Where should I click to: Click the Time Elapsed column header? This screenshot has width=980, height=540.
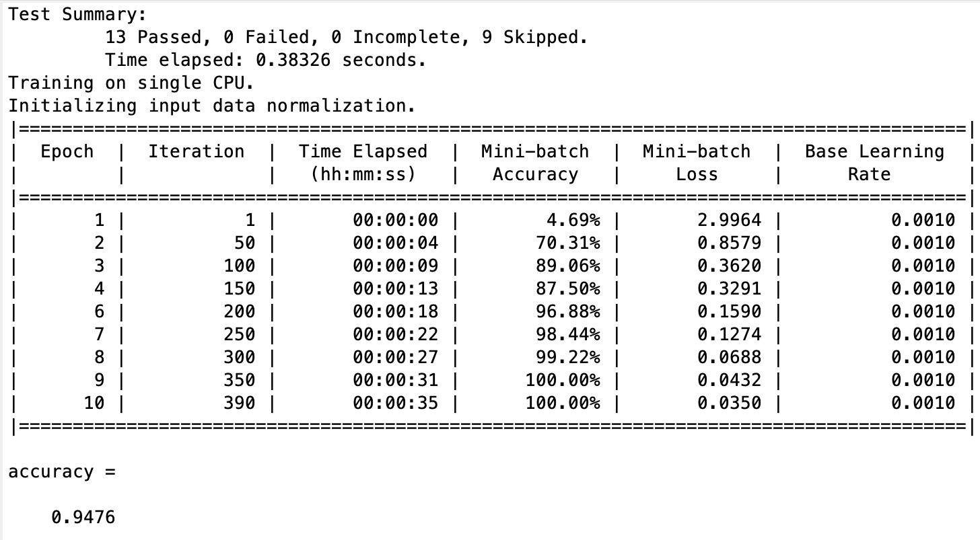363,163
